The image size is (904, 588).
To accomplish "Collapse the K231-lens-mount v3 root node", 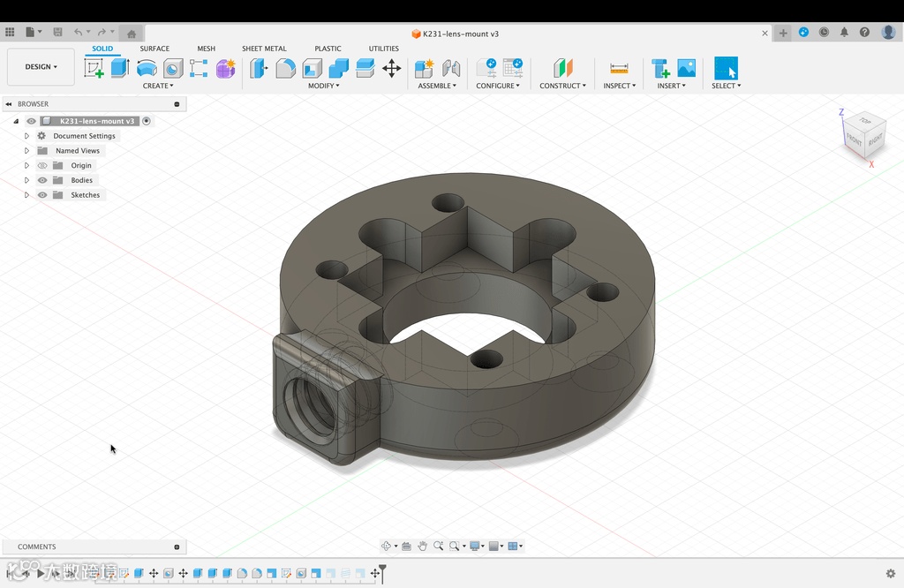I will [x=16, y=121].
